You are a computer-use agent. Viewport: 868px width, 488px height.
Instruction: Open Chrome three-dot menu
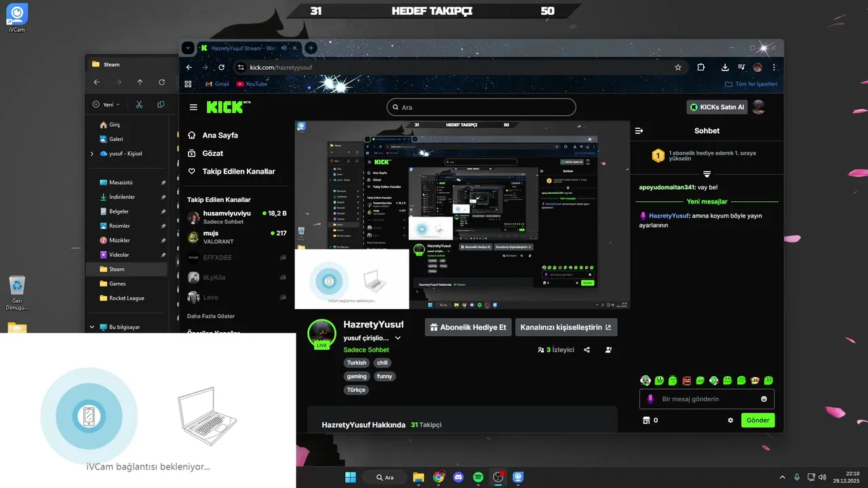click(x=774, y=67)
